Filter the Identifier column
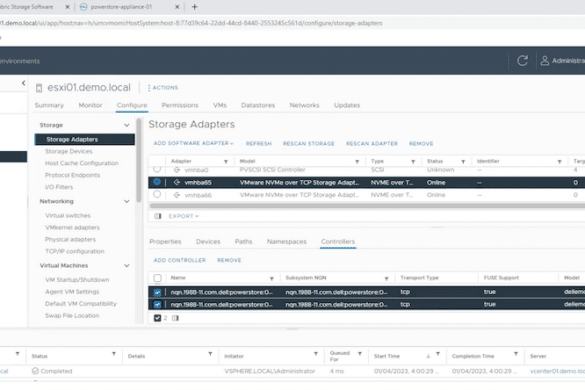This screenshot has width=585, height=390. pos(560,162)
